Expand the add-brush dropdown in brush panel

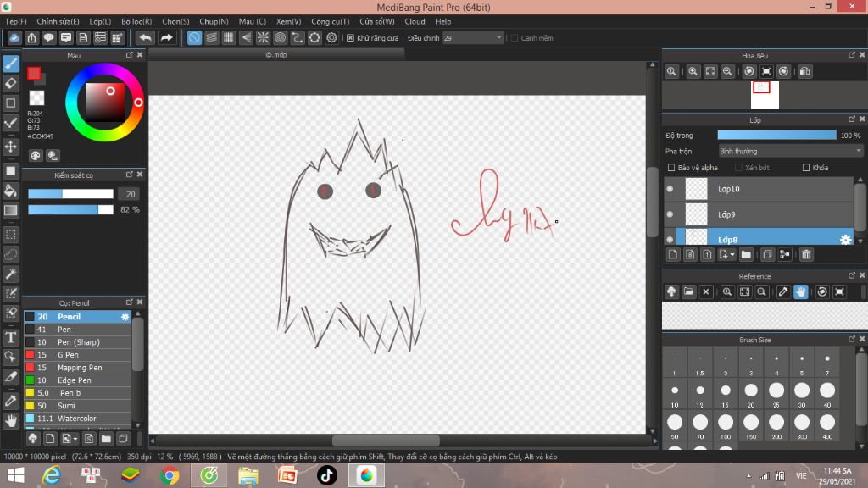[x=75, y=439]
